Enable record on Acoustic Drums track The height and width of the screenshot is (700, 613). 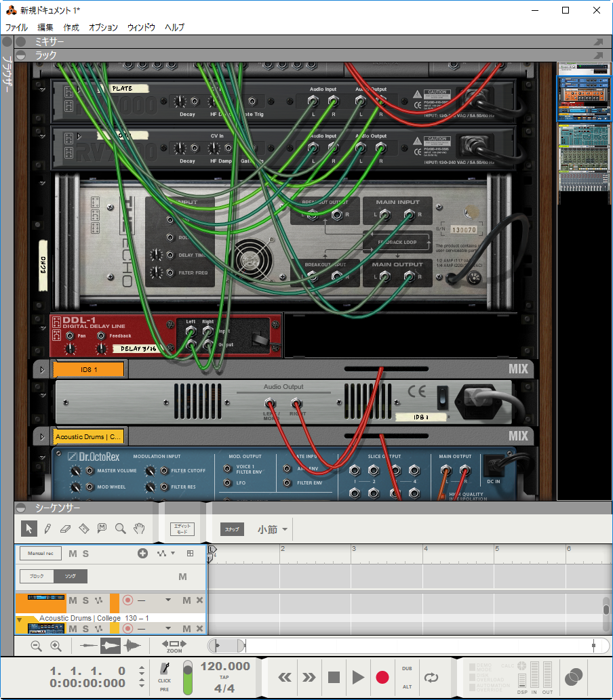click(x=127, y=628)
